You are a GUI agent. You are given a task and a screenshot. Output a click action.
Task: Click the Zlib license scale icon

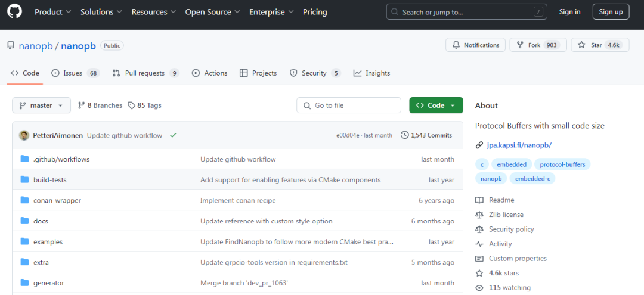[479, 215]
